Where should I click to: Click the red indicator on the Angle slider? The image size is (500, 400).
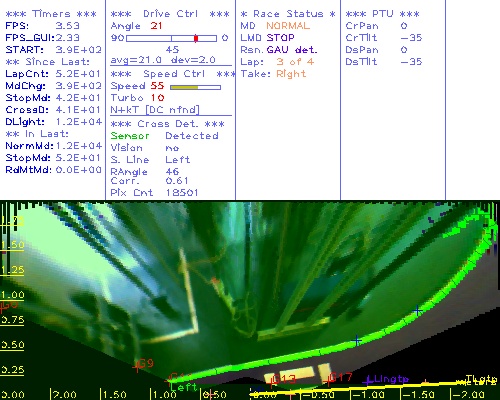point(196,38)
